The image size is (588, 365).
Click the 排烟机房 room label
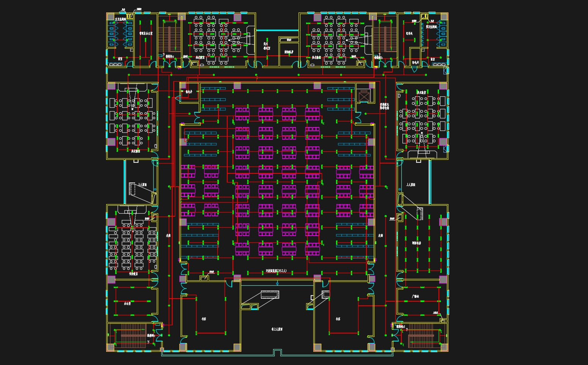(289, 52)
